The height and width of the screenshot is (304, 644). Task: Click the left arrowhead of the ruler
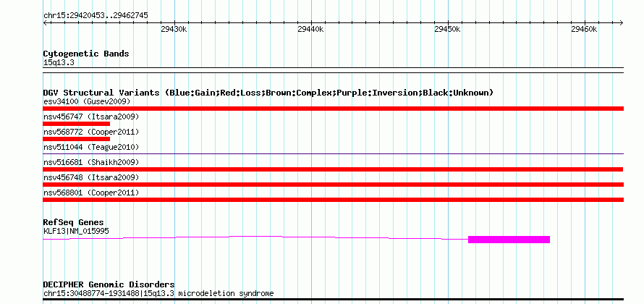tap(46, 22)
